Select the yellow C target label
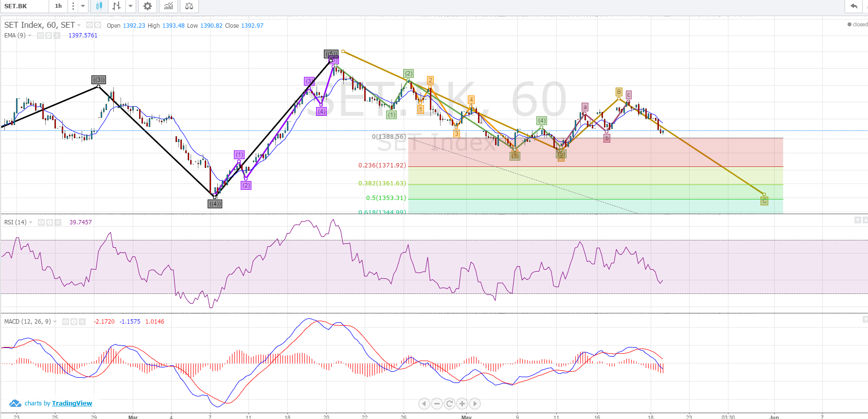868x419 pixels. tap(764, 200)
